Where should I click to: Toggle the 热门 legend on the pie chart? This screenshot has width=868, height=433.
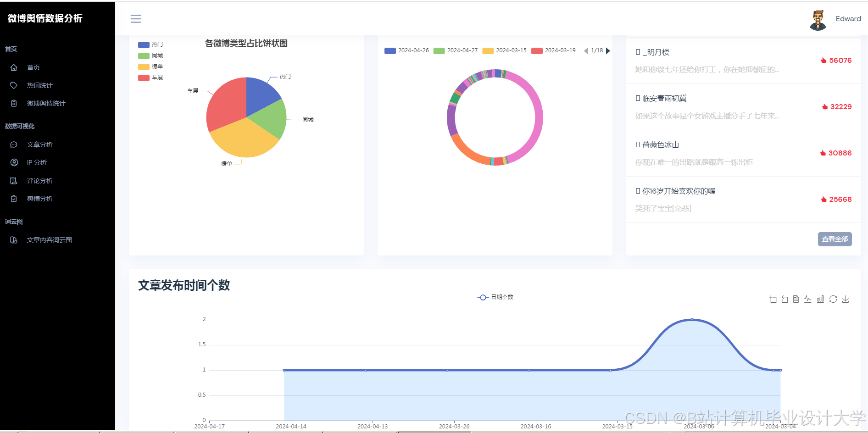151,44
